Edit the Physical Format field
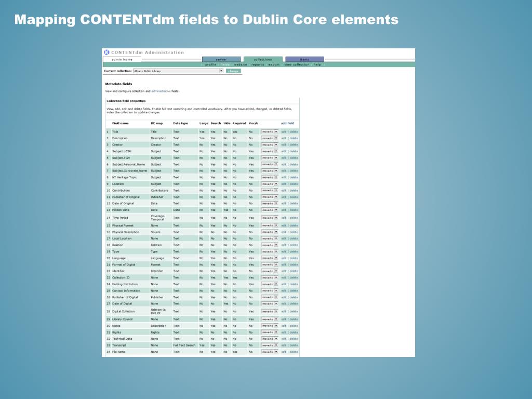Viewport: 532px width, 399px height. click(x=284, y=225)
